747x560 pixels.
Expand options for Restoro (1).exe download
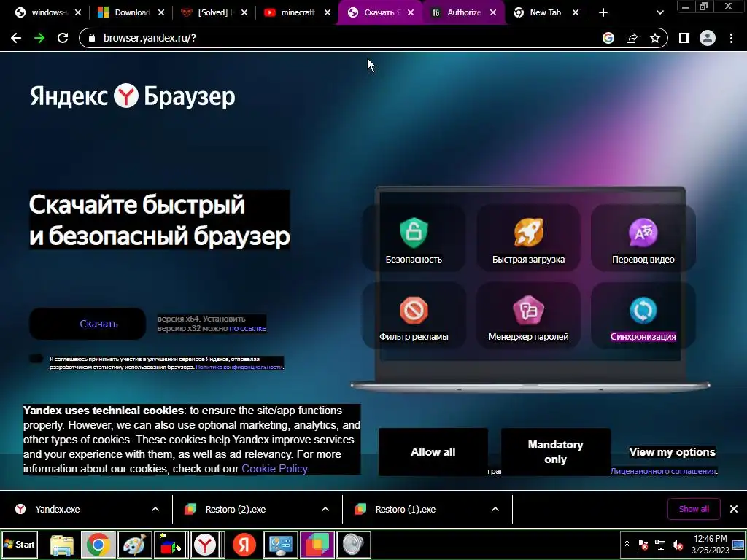click(x=495, y=509)
